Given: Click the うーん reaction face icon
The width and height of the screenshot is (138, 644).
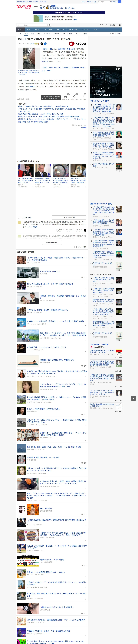Looking at the screenshot, I should (x=77, y=230).
